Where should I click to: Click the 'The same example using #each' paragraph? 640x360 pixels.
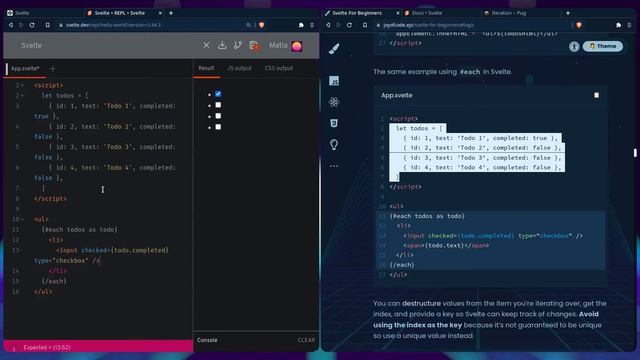tap(442, 72)
